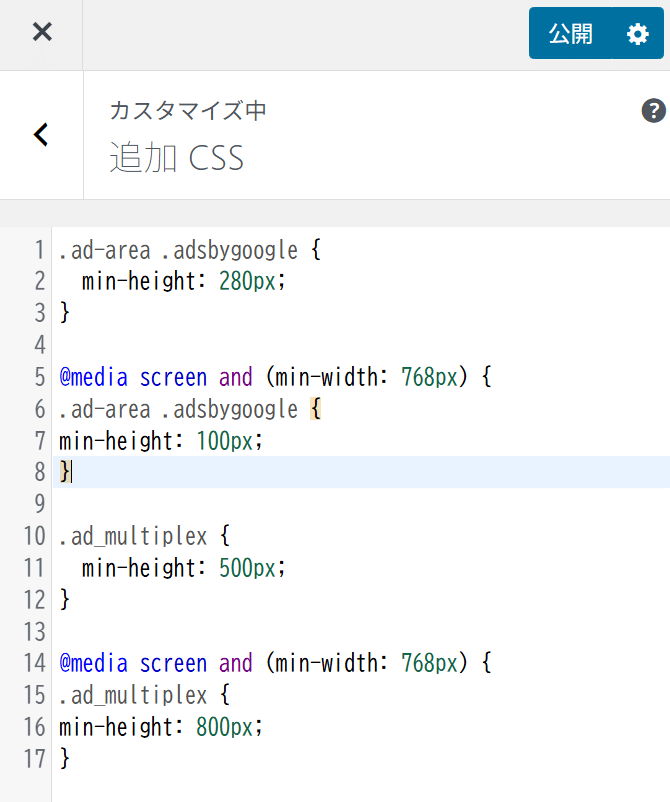Click the highlighted opening brace on line 6
Viewport: 670px width, 802px height.
[x=316, y=409]
